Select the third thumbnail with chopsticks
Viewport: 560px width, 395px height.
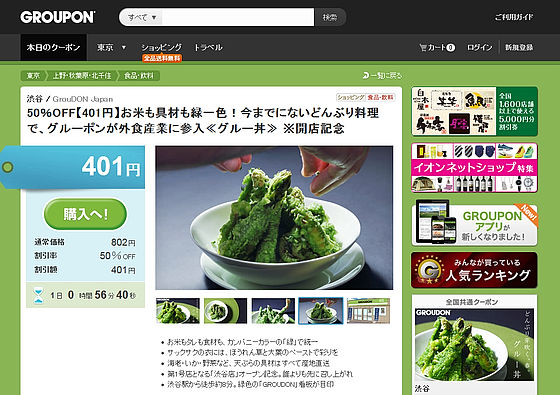[273, 311]
